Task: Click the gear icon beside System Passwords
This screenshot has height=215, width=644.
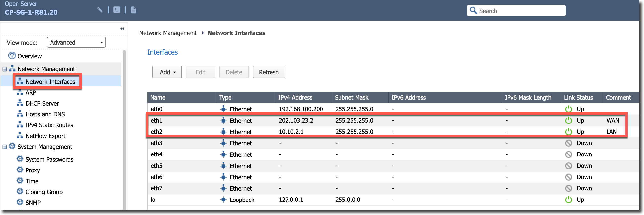Action: pos(20,159)
